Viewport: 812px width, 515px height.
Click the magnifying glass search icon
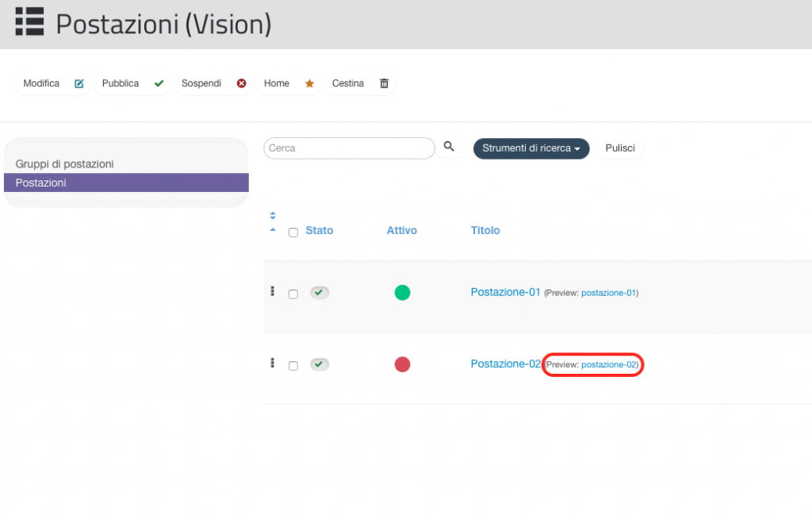pyautogui.click(x=449, y=147)
